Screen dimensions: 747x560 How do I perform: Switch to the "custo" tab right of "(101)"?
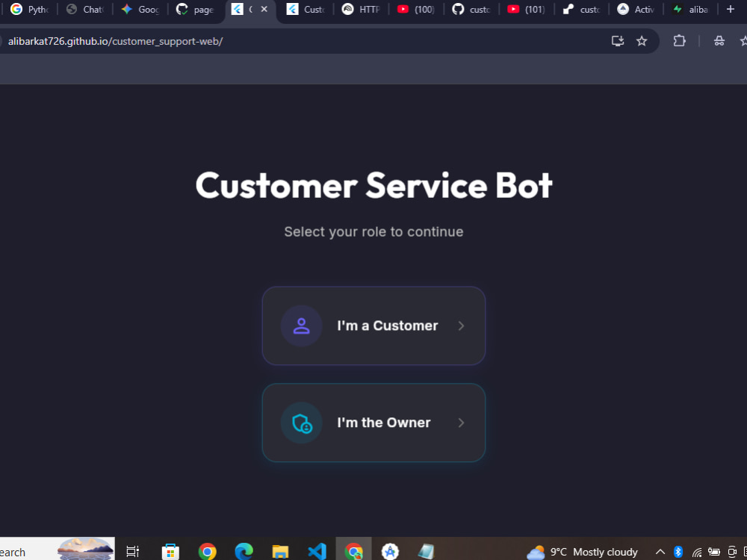(x=581, y=9)
